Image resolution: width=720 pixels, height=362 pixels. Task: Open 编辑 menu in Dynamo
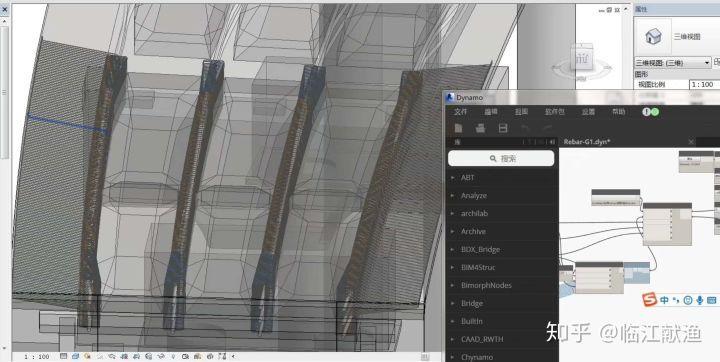pyautogui.click(x=491, y=112)
